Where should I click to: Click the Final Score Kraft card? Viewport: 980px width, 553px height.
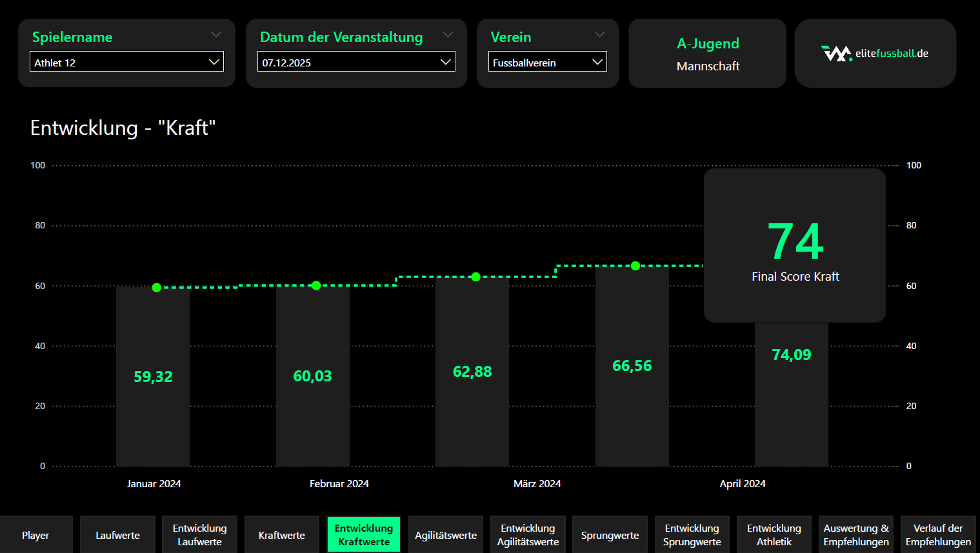[794, 245]
